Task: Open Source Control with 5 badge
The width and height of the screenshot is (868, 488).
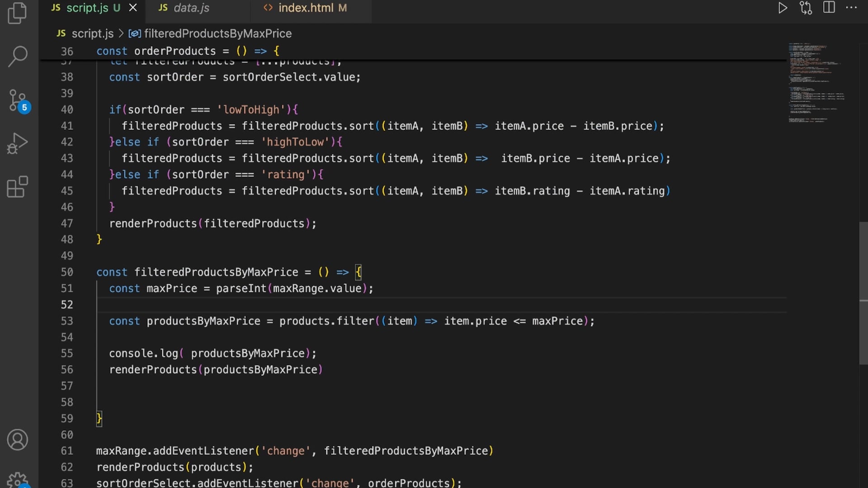Action: (x=18, y=100)
